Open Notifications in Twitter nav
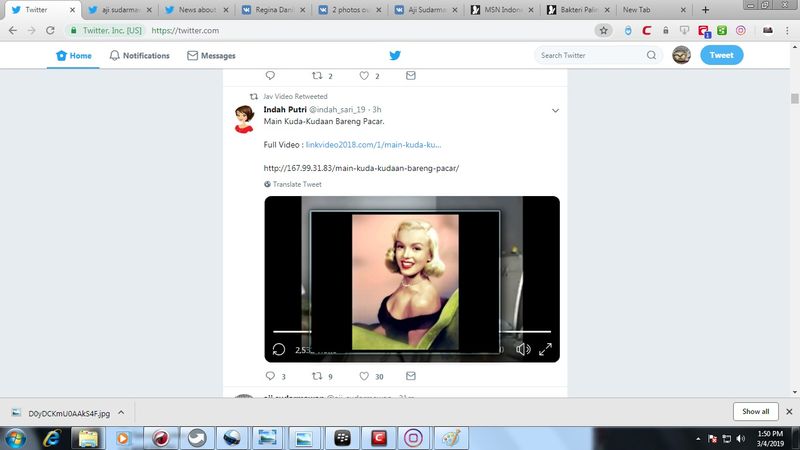 pos(139,56)
